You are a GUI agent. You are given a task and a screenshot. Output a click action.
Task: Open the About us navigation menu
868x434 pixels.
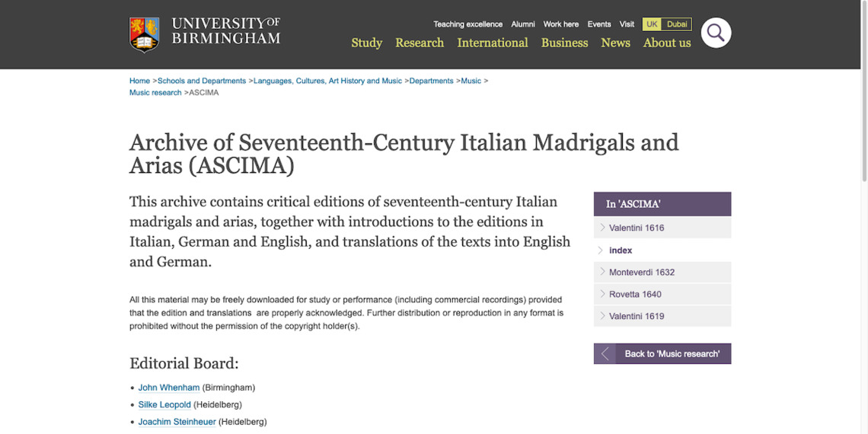pyautogui.click(x=667, y=43)
